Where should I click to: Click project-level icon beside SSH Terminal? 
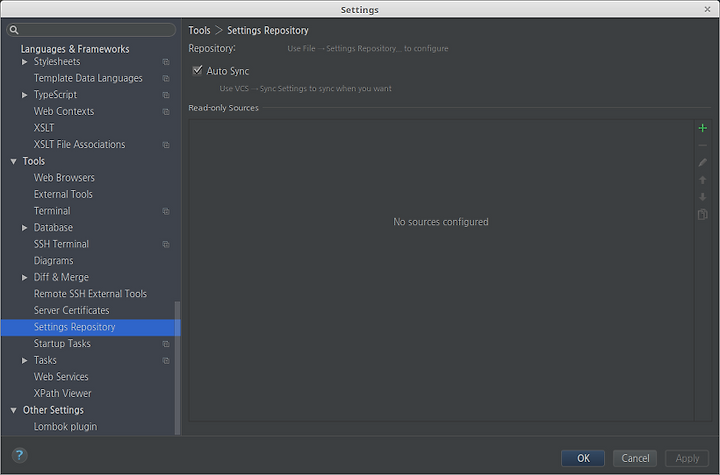click(x=166, y=244)
